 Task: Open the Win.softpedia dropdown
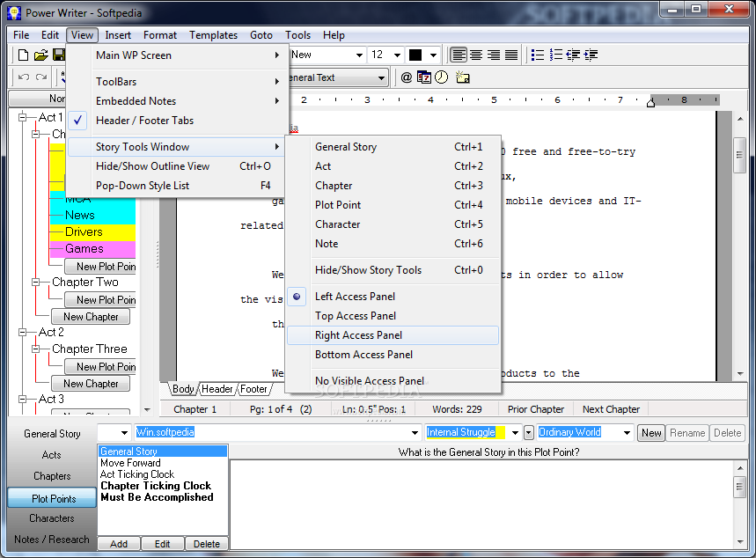coord(415,433)
